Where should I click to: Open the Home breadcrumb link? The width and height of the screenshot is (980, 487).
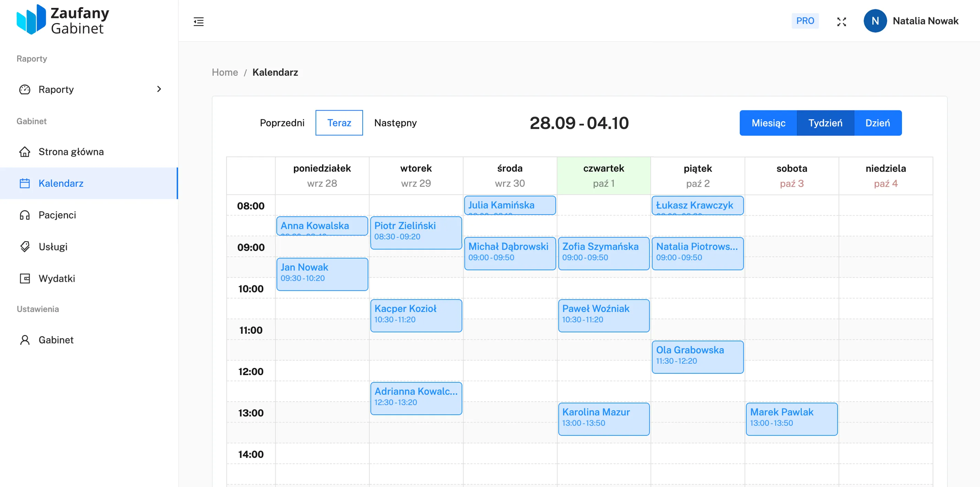pos(225,72)
